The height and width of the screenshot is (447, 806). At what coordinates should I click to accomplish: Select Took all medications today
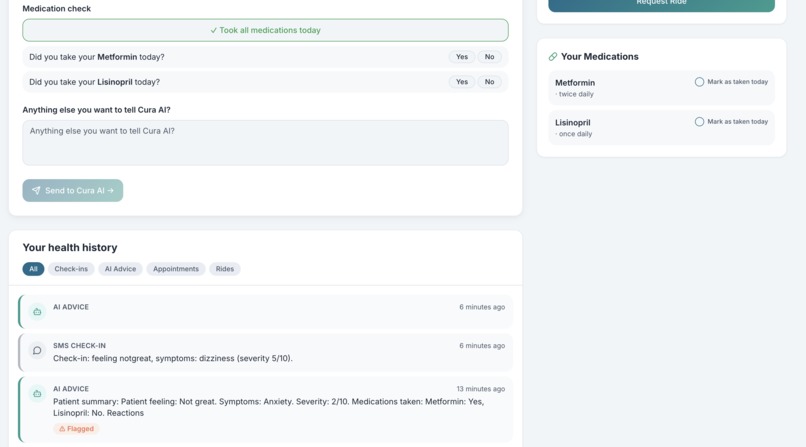[x=265, y=30]
